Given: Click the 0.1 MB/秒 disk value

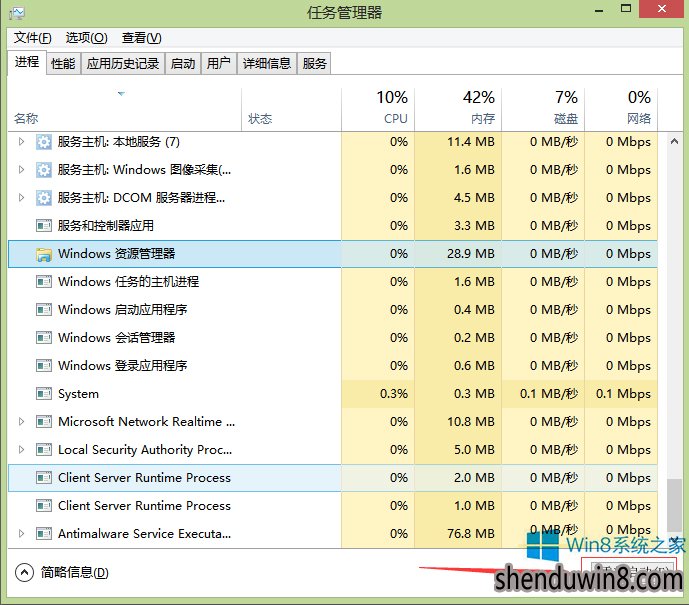Looking at the screenshot, I should 549,394.
